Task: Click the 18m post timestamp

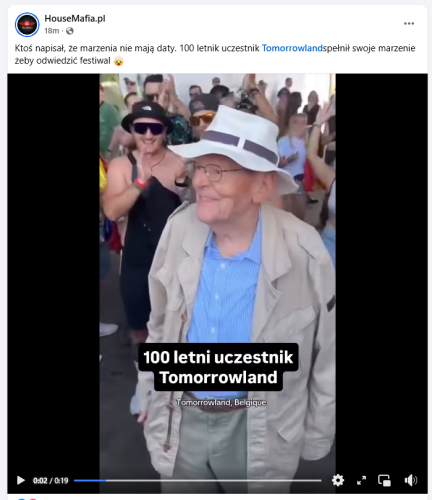Action: [x=52, y=31]
